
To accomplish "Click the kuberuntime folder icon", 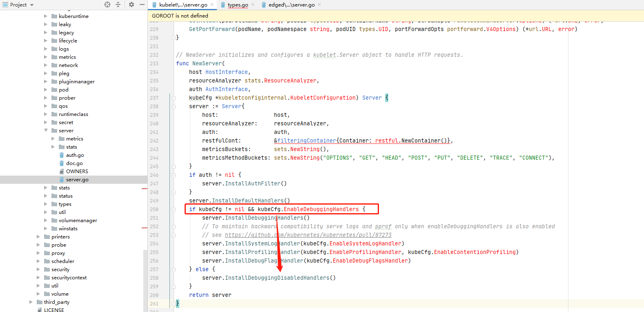I will click(x=54, y=16).
